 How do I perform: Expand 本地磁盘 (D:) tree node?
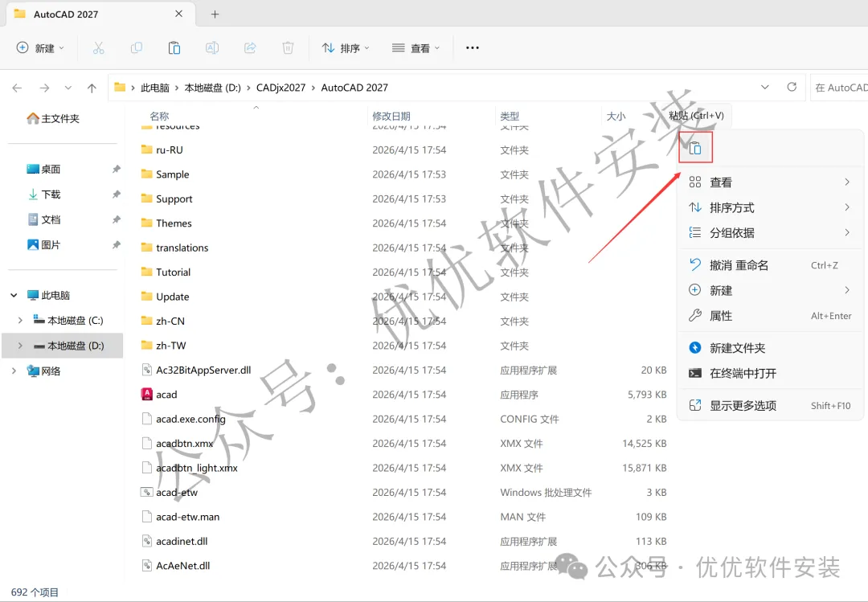pyautogui.click(x=20, y=346)
